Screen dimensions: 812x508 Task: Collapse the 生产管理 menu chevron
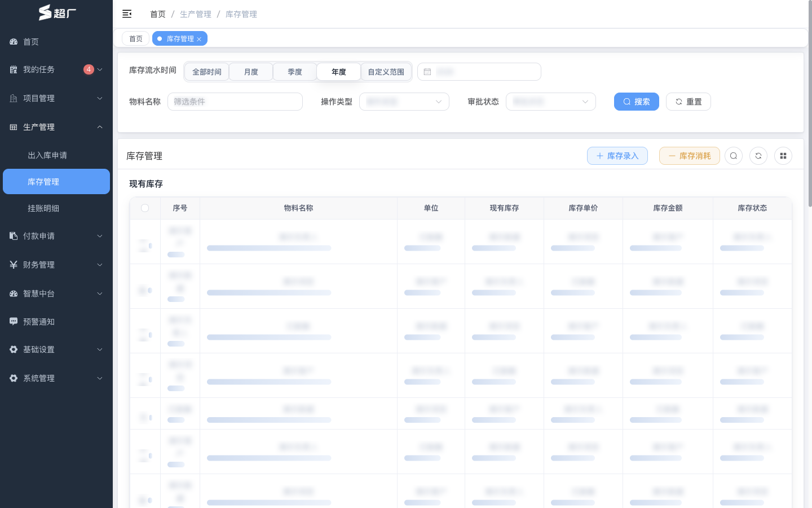click(100, 127)
